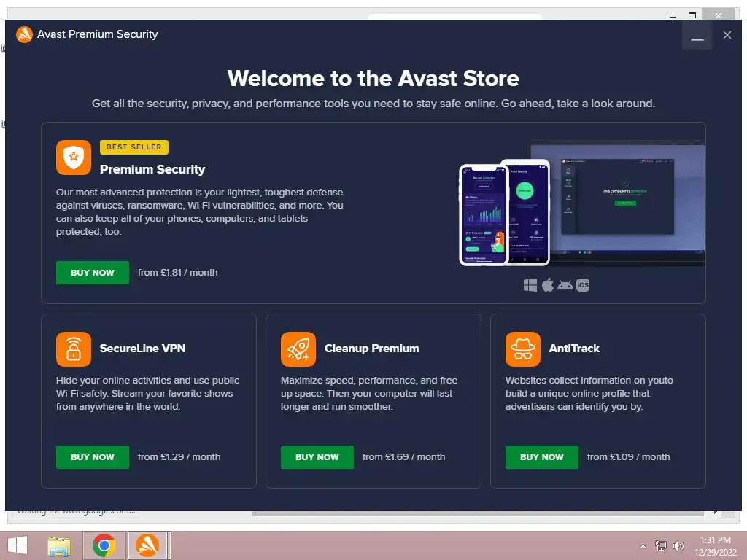Show hidden system tray icons
The image size is (747, 560).
coord(643,546)
